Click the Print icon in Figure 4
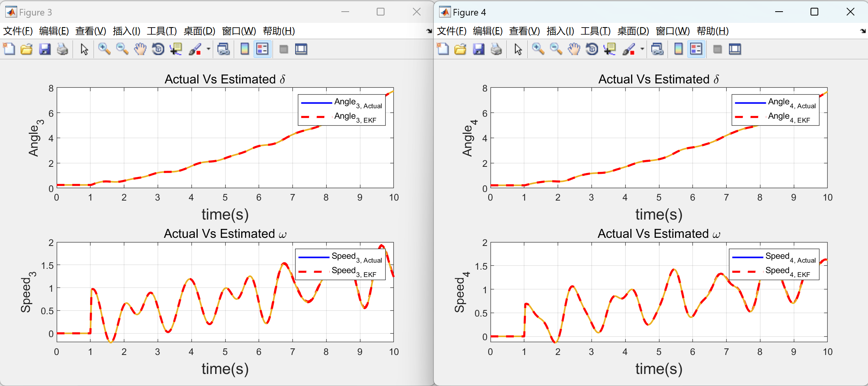The height and width of the screenshot is (386, 868). point(496,49)
